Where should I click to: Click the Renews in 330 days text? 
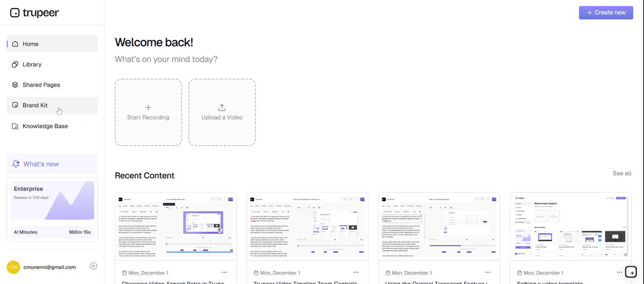31,197
